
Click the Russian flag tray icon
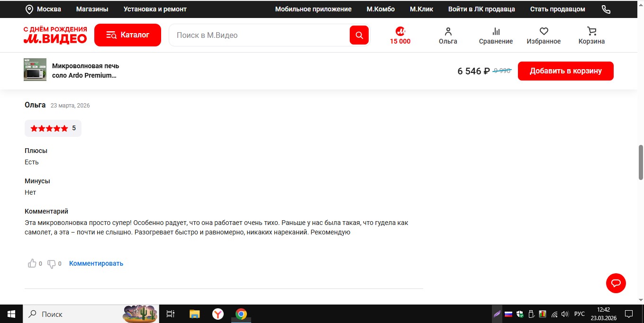(508, 314)
